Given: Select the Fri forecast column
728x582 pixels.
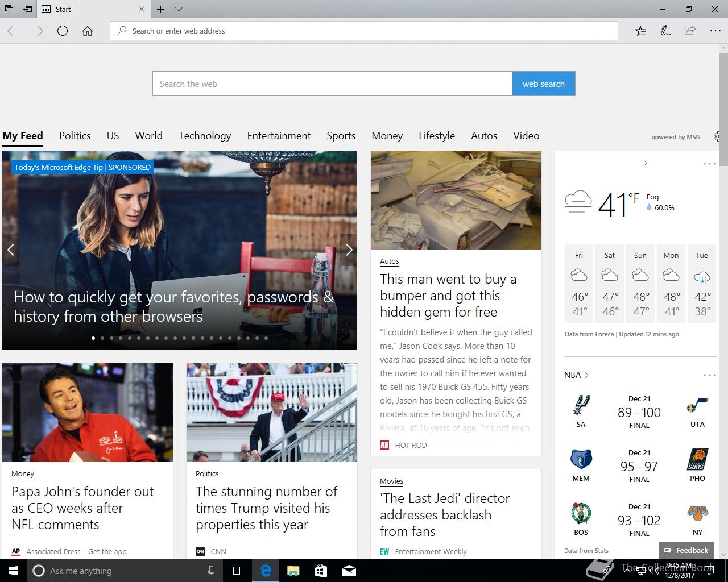Looking at the screenshot, I should pos(579,284).
